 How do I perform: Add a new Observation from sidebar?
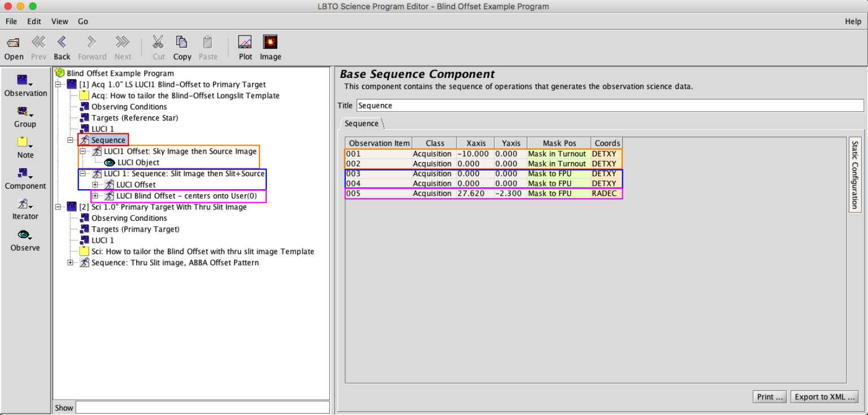click(25, 86)
